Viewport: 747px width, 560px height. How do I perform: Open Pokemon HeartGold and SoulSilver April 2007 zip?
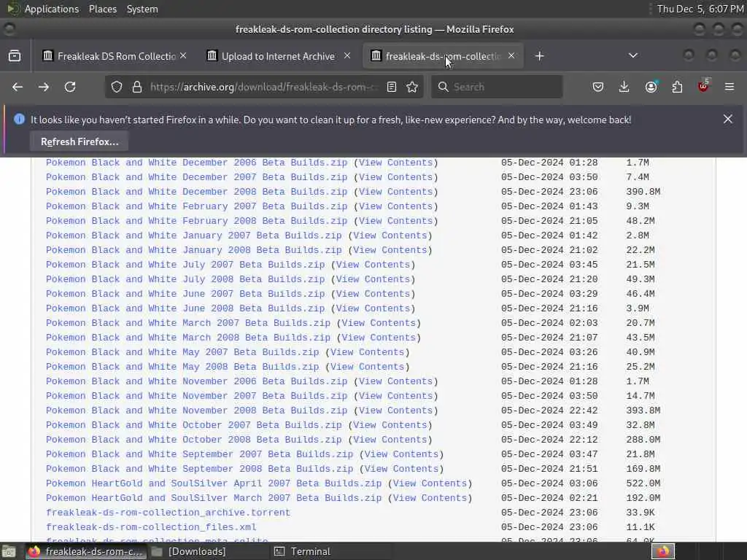214,483
